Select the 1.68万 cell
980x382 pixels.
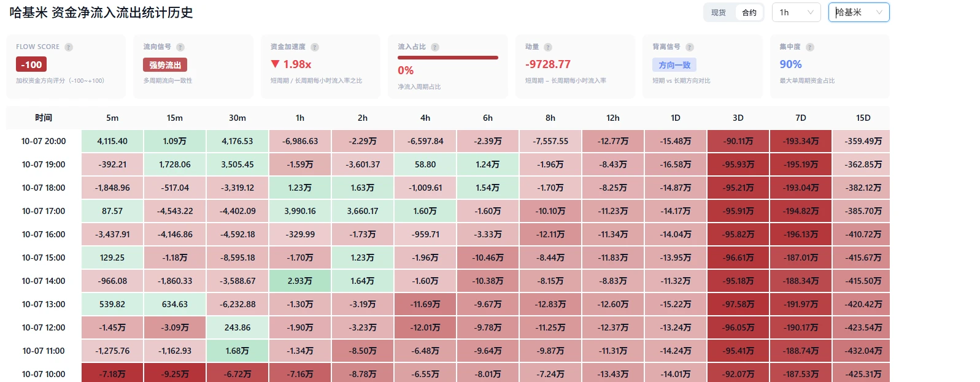coord(237,351)
